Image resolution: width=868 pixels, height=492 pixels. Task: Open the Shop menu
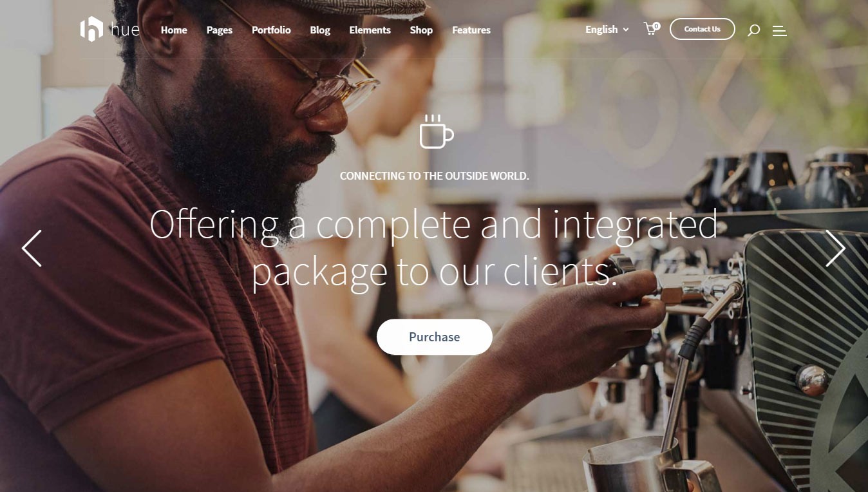421,30
